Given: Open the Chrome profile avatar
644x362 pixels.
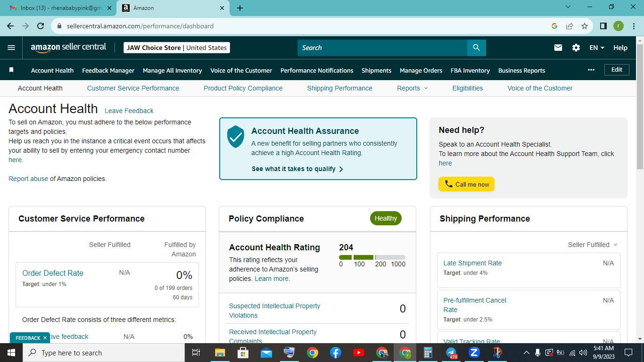Looking at the screenshot, I should point(619,26).
